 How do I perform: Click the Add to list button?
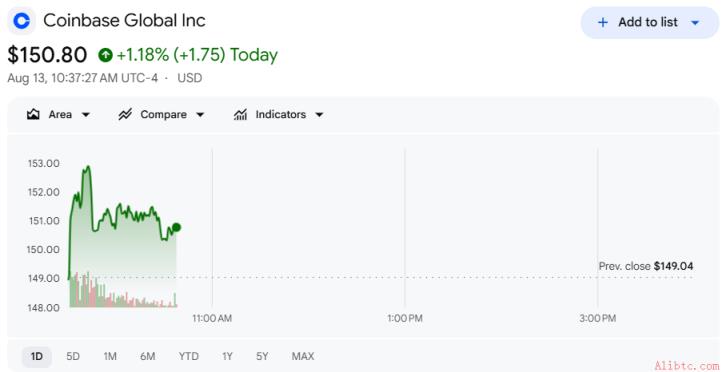point(650,23)
